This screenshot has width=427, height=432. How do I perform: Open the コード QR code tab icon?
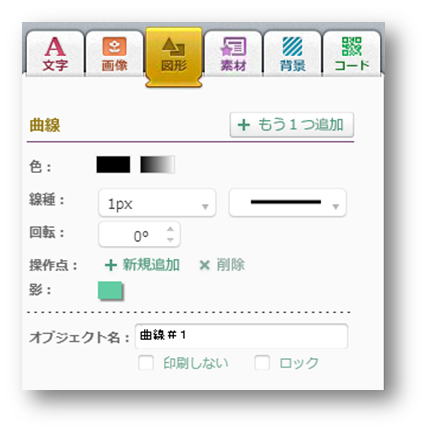tap(352, 46)
